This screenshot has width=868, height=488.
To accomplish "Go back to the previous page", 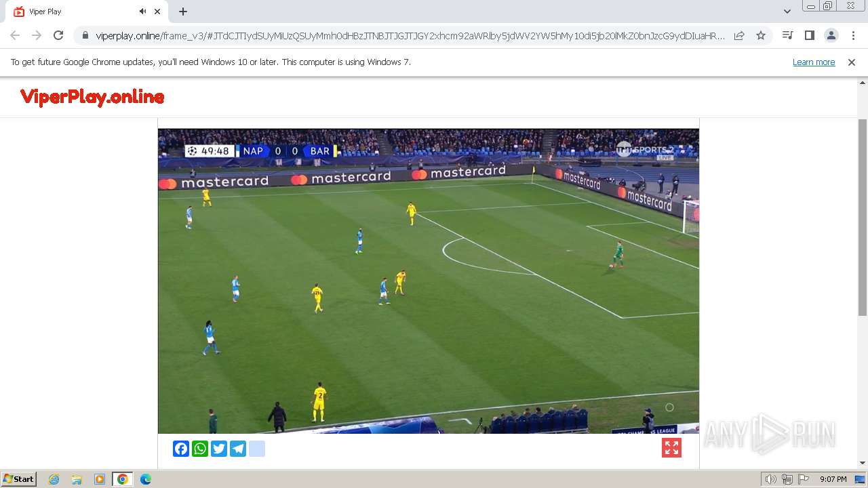I will [15, 35].
